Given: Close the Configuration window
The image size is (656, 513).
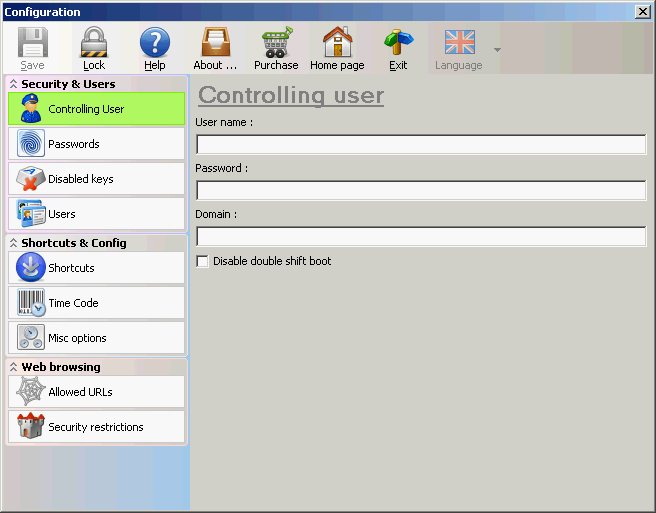Looking at the screenshot, I should [643, 12].
